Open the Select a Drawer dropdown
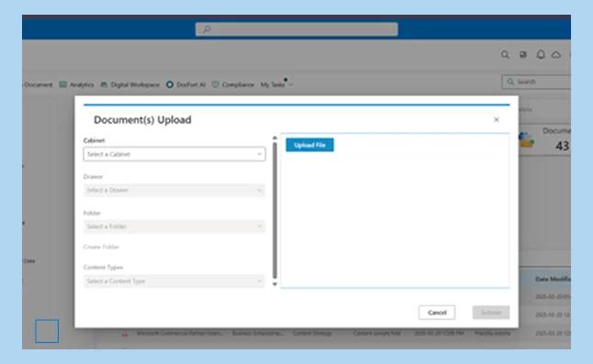Screen dimensions: 593x364 [x=174, y=190]
